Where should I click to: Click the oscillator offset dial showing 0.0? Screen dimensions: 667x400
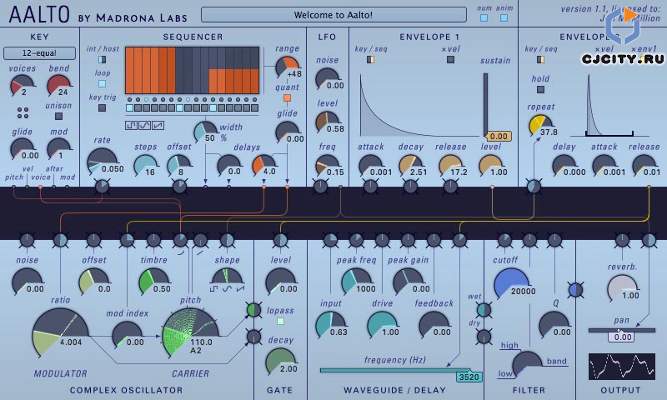point(94,282)
